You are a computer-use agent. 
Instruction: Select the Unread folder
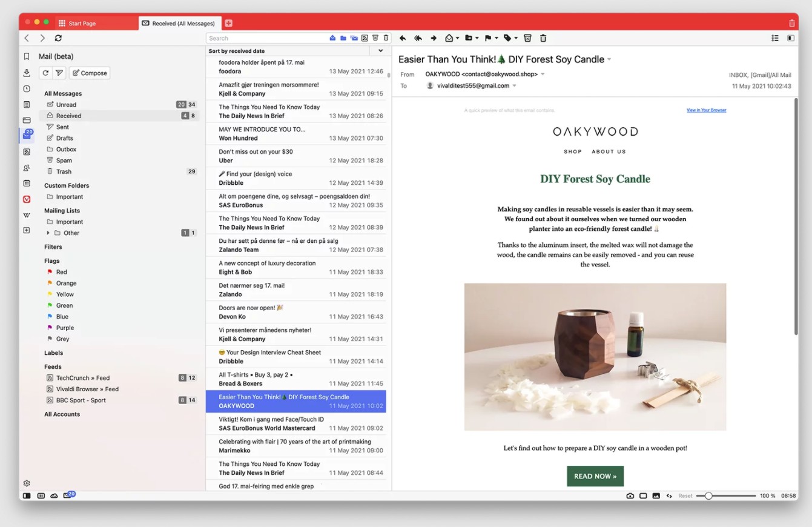pyautogui.click(x=119, y=104)
